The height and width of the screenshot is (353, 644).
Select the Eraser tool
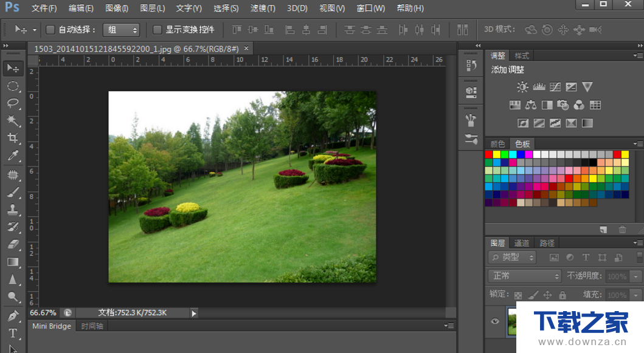pyautogui.click(x=13, y=244)
